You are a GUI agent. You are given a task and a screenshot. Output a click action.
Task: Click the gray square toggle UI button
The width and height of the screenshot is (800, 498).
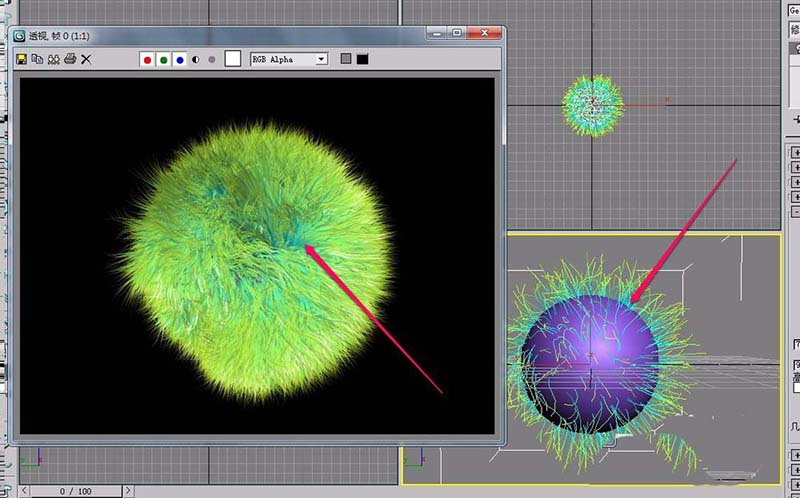pyautogui.click(x=346, y=60)
